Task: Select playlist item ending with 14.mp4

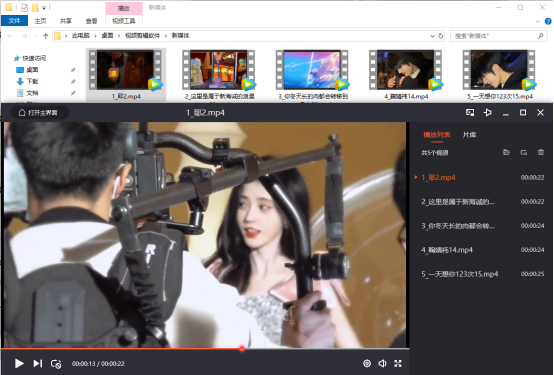Action: tap(481, 250)
